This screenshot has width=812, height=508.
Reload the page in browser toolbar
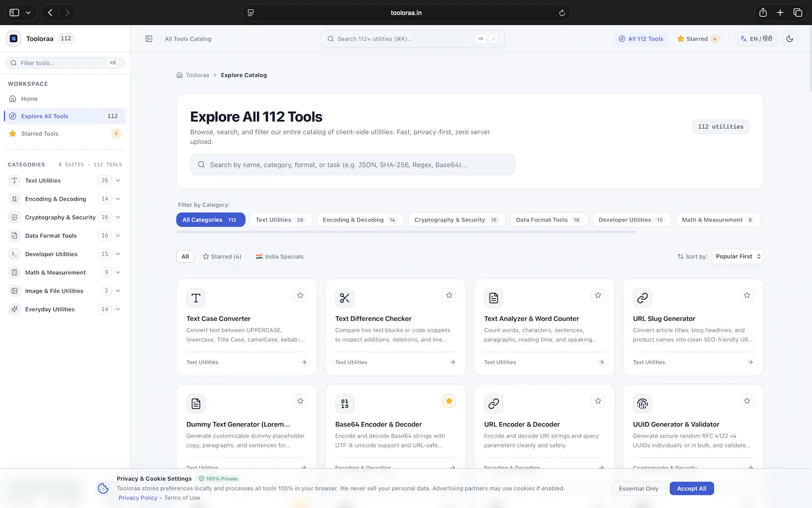562,13
